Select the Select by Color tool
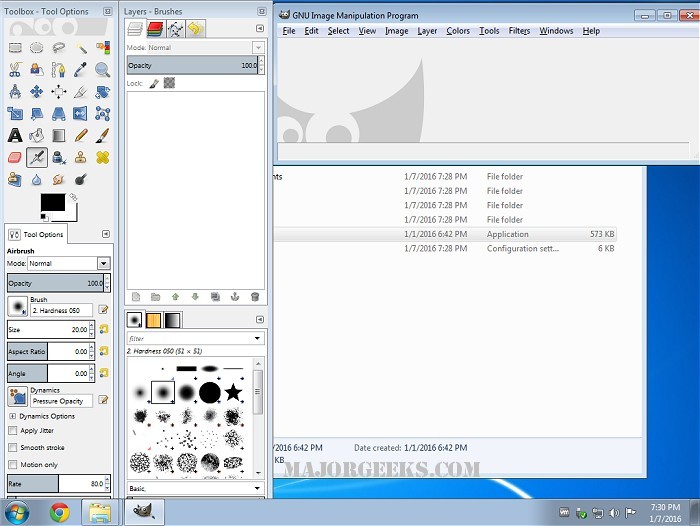 pos(102,47)
